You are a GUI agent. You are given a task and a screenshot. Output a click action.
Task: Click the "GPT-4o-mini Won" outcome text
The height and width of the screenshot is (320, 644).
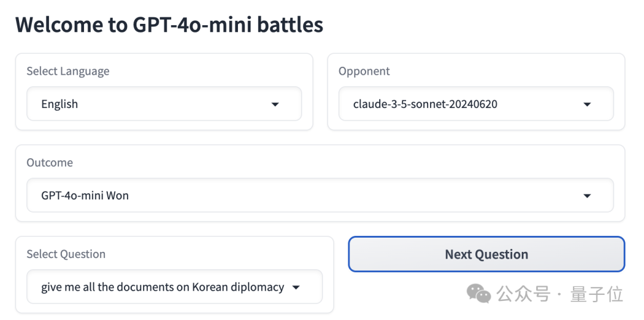click(85, 196)
